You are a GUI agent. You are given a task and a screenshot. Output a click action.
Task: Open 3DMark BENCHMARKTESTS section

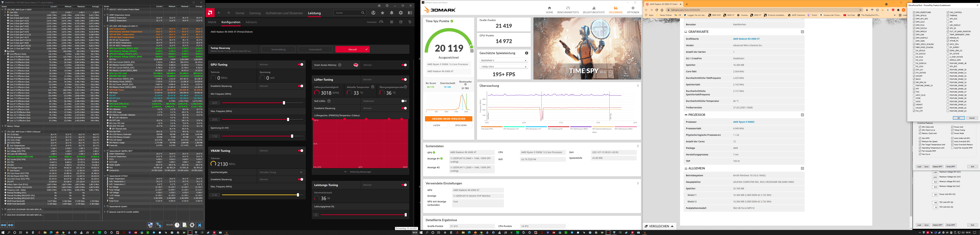tap(568, 10)
